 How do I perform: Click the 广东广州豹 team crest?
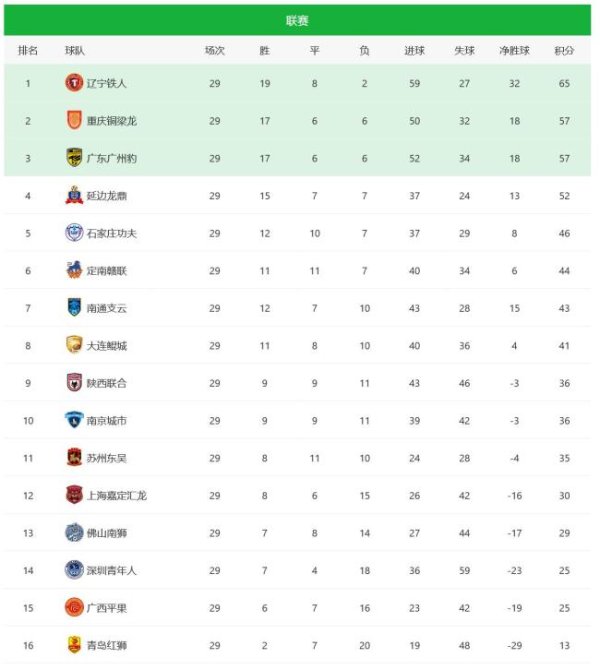[x=74, y=158]
